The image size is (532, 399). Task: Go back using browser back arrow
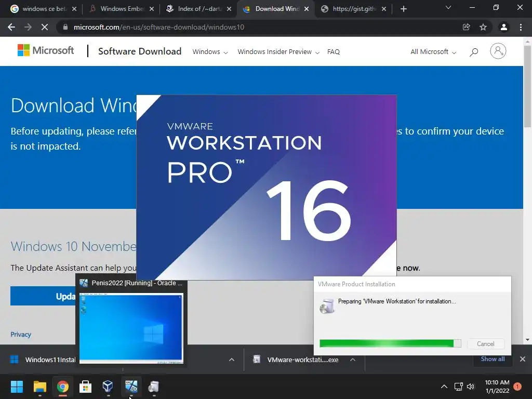coord(11,27)
